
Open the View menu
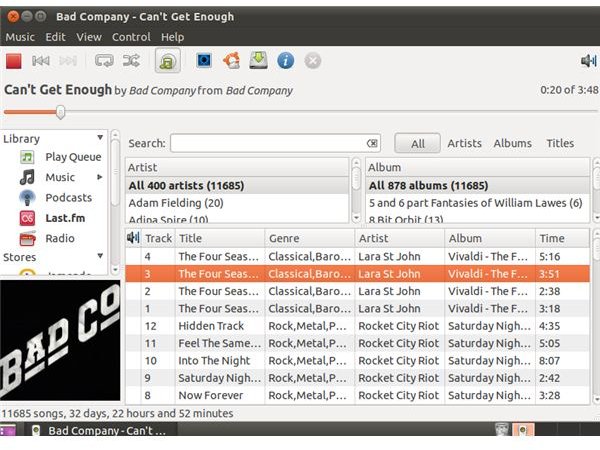click(89, 37)
